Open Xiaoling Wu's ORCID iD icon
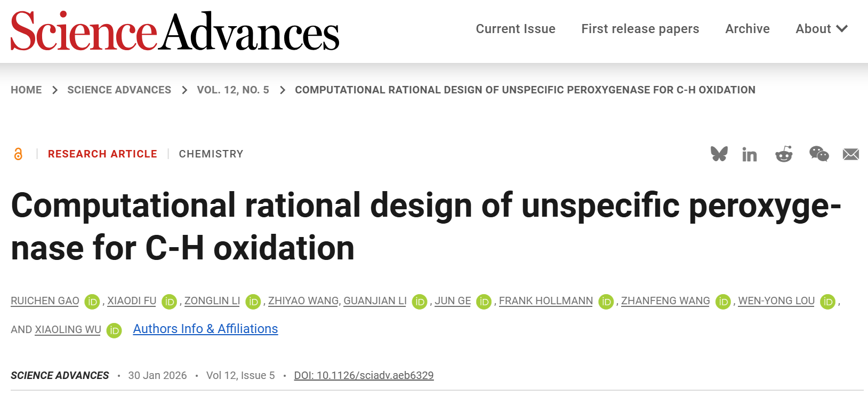This screenshot has width=868, height=395. (x=114, y=331)
